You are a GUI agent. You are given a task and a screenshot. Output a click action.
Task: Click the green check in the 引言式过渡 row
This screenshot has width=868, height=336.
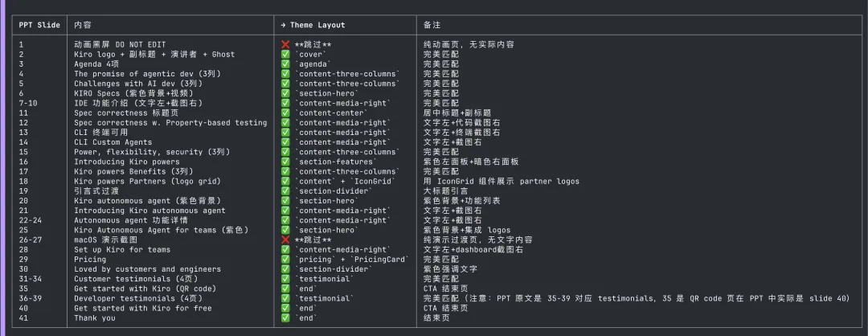[x=285, y=191]
